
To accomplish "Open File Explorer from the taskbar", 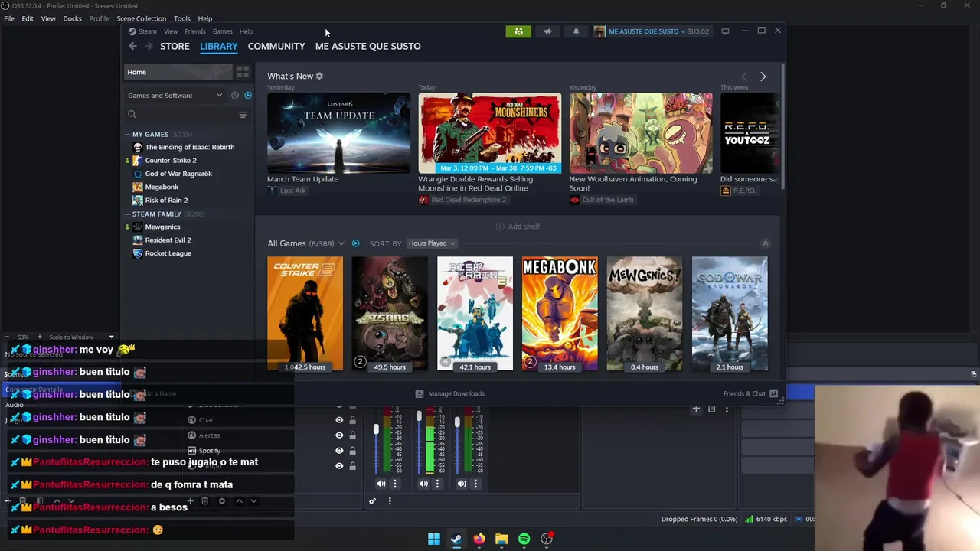I will (x=501, y=539).
